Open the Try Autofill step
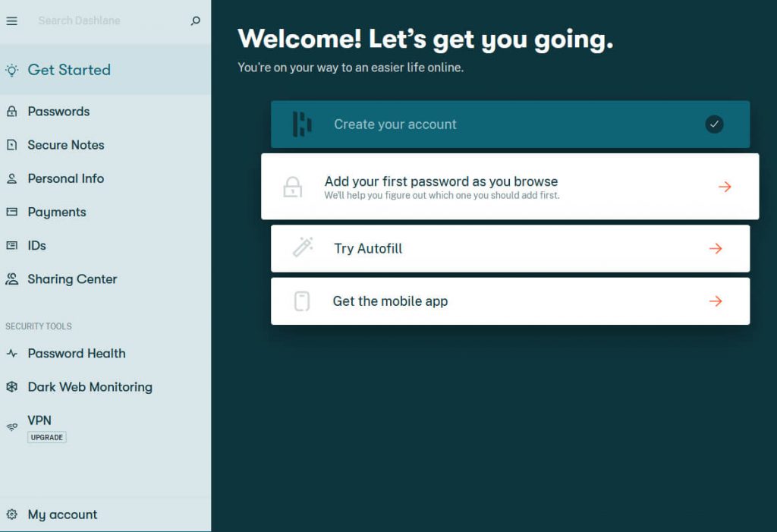This screenshot has width=777, height=532. pos(511,248)
